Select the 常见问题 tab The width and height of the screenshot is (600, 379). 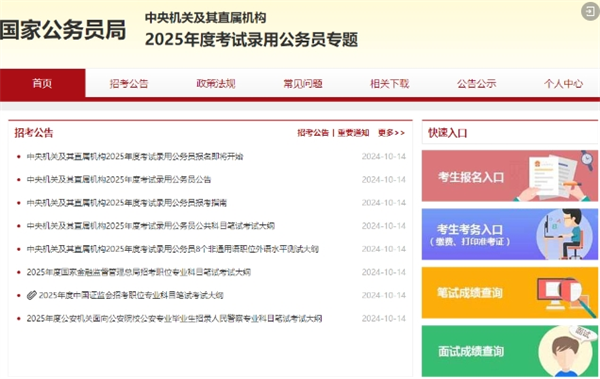pos(303,83)
